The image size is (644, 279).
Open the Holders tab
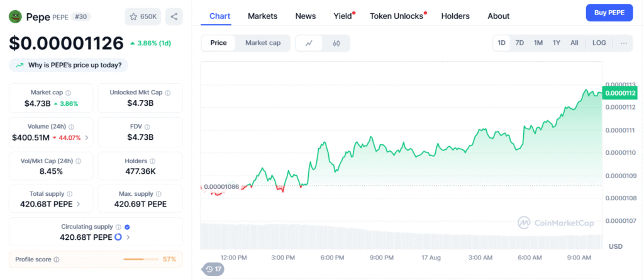[455, 16]
